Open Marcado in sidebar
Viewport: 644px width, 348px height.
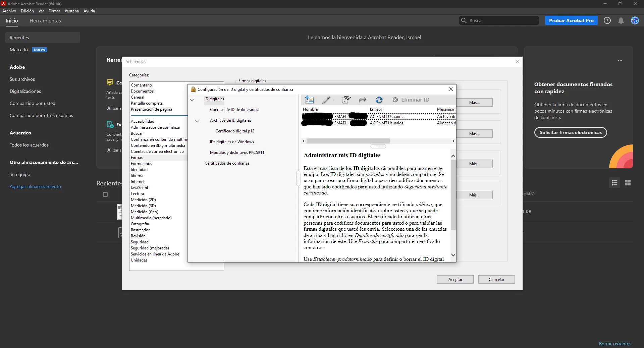[x=19, y=50]
